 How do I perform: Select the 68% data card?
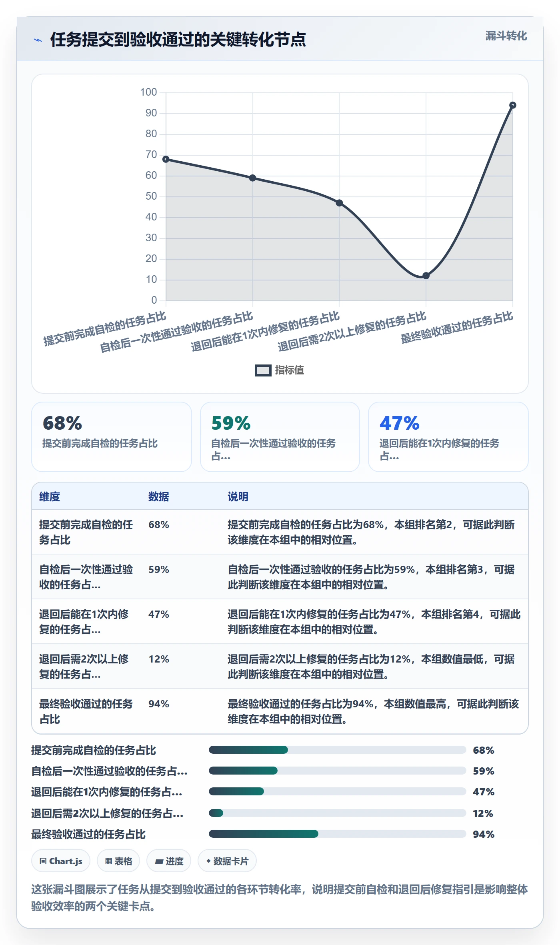pyautogui.click(x=112, y=437)
